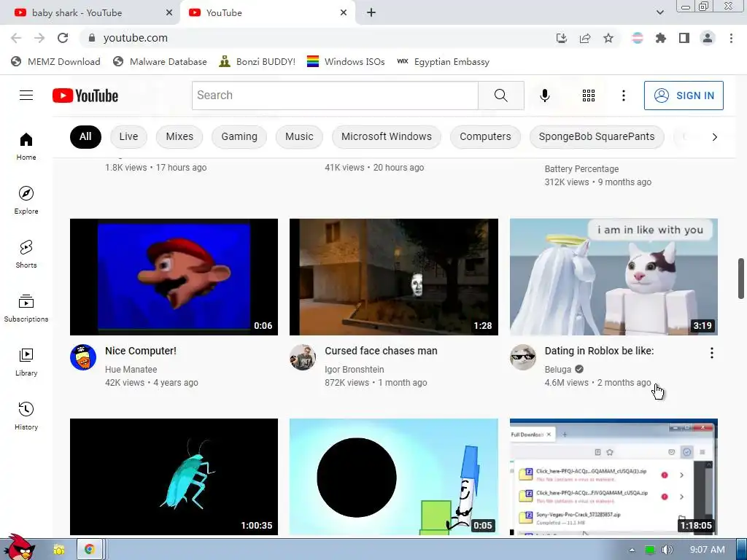Toggle the Chrome side panel icon
747x560 pixels.
(684, 38)
